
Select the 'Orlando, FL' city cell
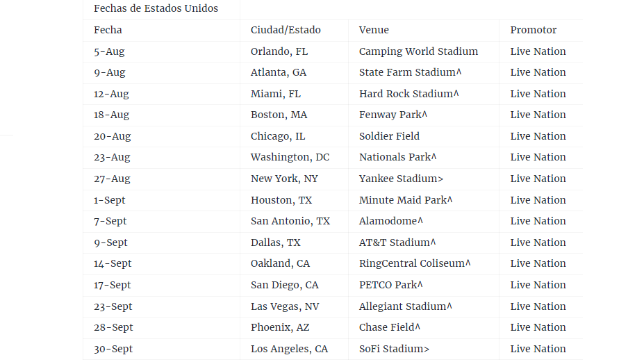(x=279, y=51)
